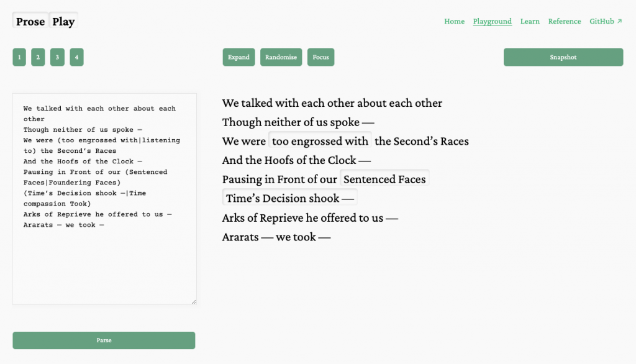Image resolution: width=636 pixels, height=364 pixels.
Task: Open the Home page link
Action: [x=454, y=21]
